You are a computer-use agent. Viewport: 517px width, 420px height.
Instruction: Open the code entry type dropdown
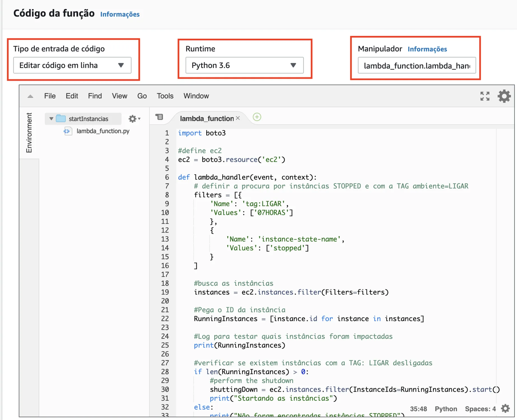pos(72,65)
